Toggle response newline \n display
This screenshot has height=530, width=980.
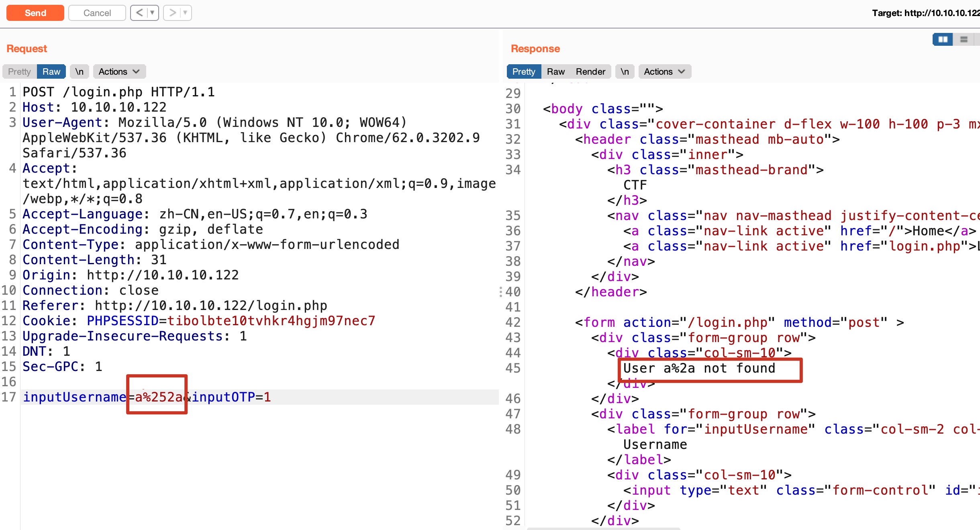click(625, 71)
